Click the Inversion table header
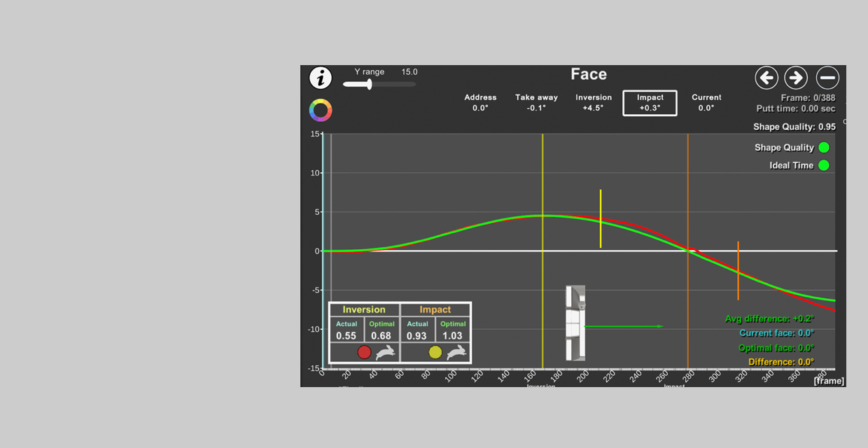The height and width of the screenshot is (448, 868). click(x=364, y=309)
